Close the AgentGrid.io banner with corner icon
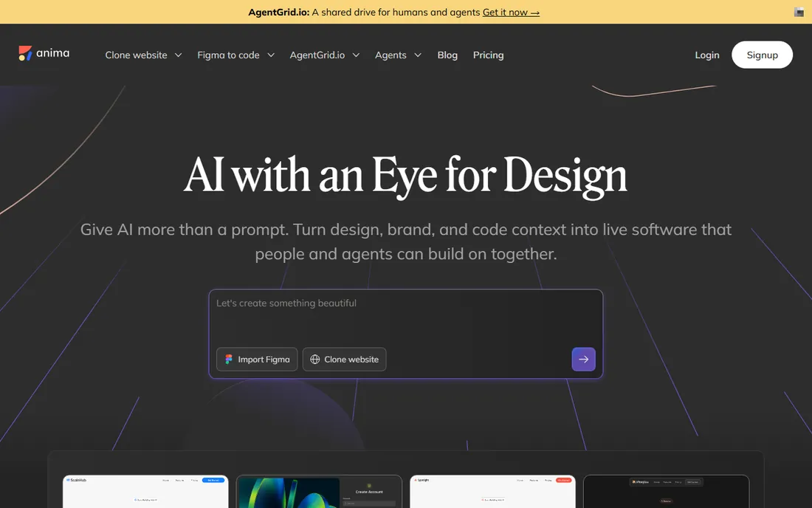 [799, 12]
